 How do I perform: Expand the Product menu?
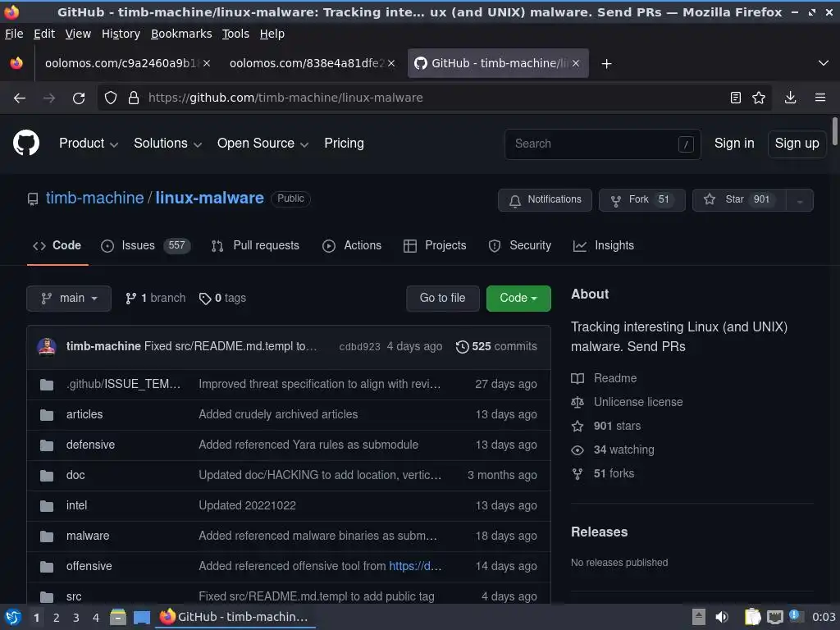coord(89,144)
